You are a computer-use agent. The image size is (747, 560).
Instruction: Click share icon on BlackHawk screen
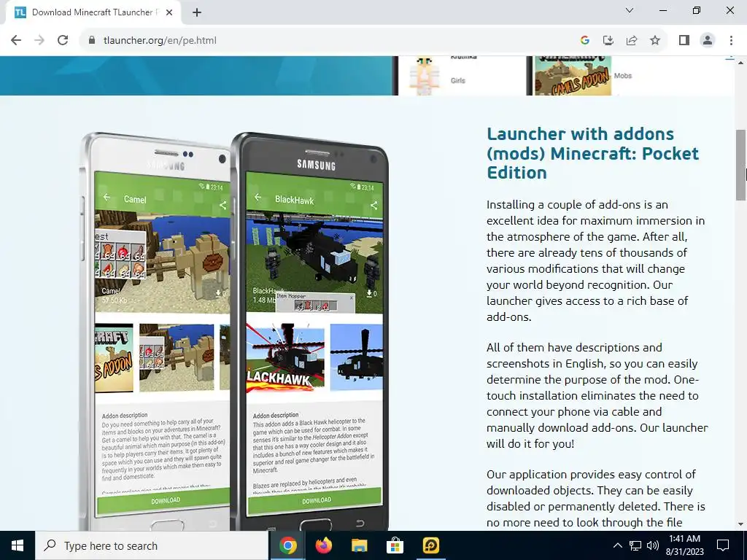point(374,206)
